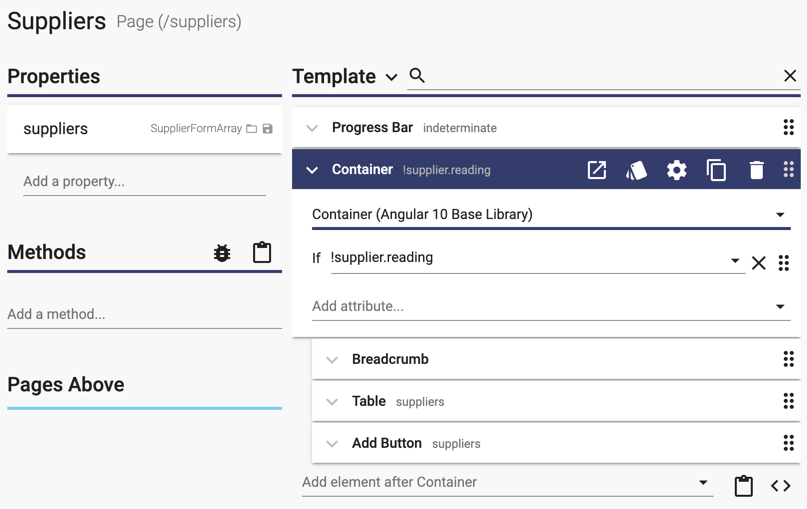The image size is (807, 509).
Task: Open code view with angle brackets icon
Action: pyautogui.click(x=780, y=485)
